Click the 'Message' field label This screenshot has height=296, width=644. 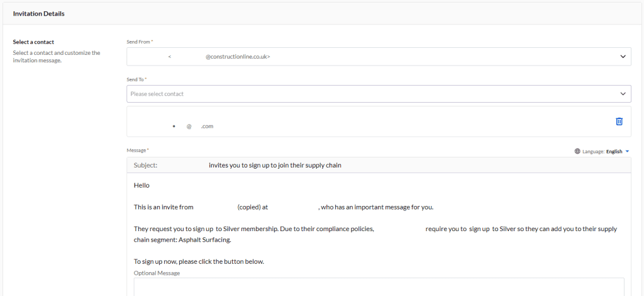[136, 150]
